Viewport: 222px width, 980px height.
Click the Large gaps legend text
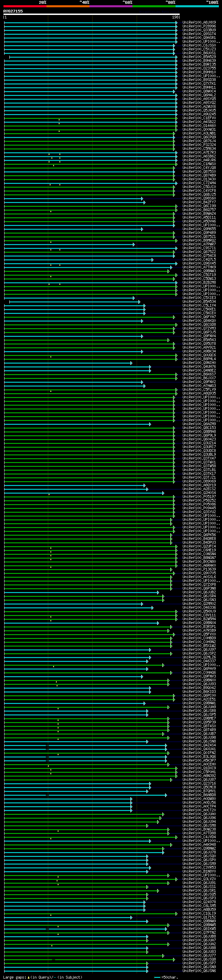pos(43,977)
